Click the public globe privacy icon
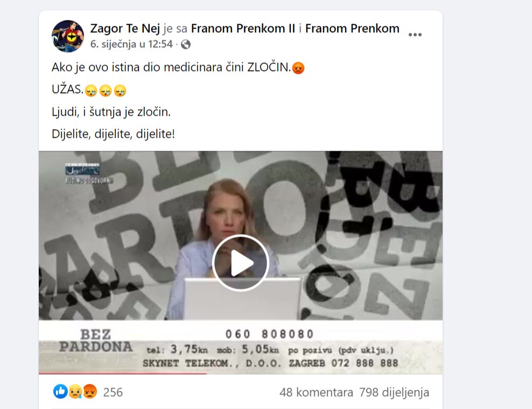This screenshot has height=409, width=532. click(x=186, y=45)
